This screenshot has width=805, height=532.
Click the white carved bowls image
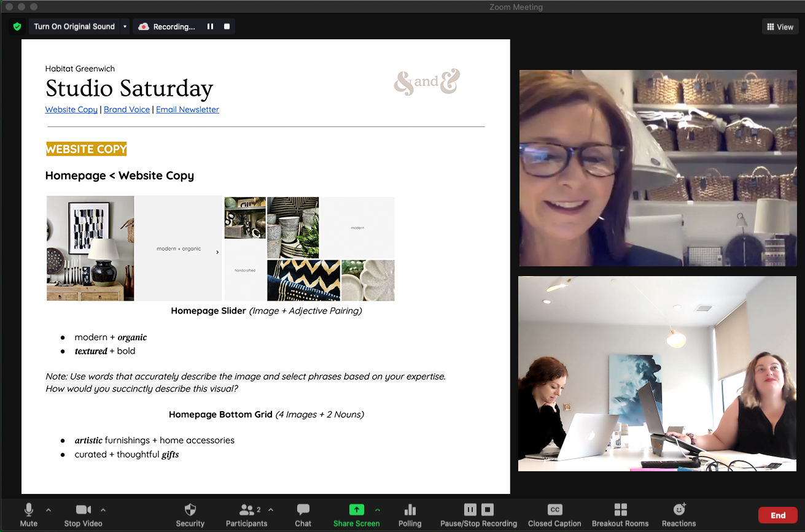[x=368, y=280]
